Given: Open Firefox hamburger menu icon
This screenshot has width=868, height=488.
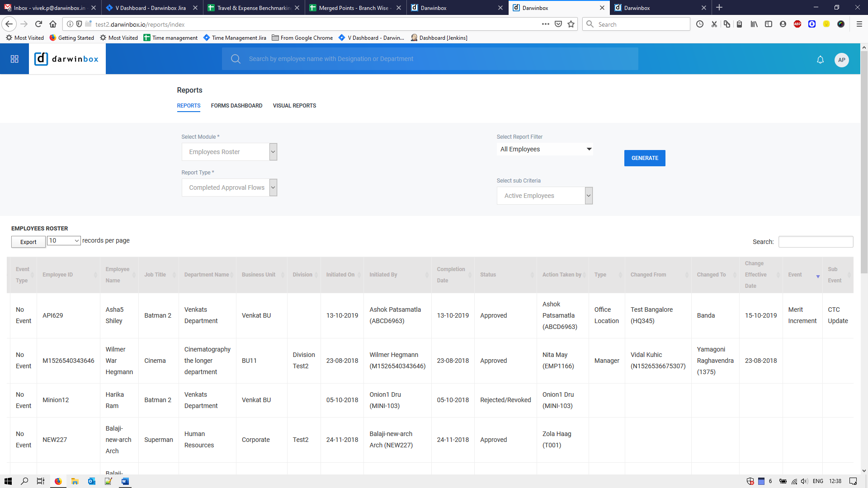Looking at the screenshot, I should [x=859, y=24].
